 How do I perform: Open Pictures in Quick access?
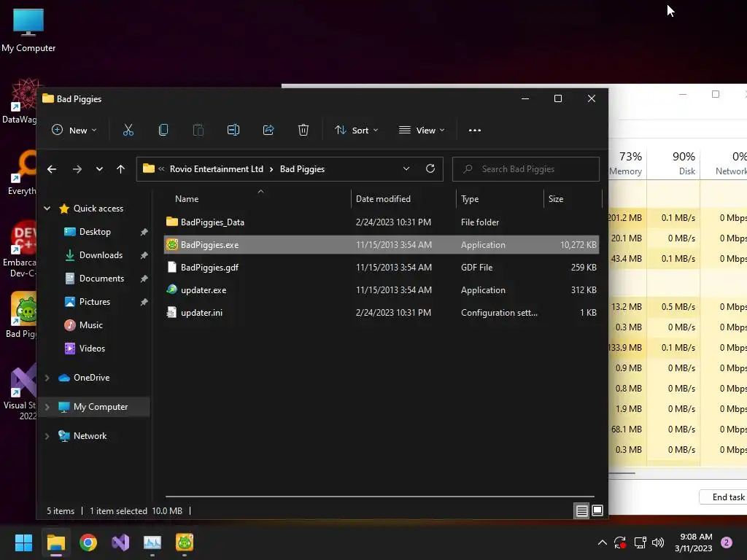pyautogui.click(x=95, y=302)
